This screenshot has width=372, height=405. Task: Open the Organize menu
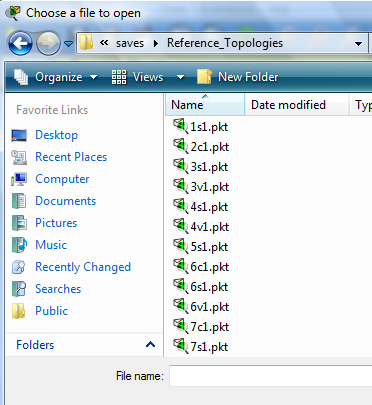(56, 77)
